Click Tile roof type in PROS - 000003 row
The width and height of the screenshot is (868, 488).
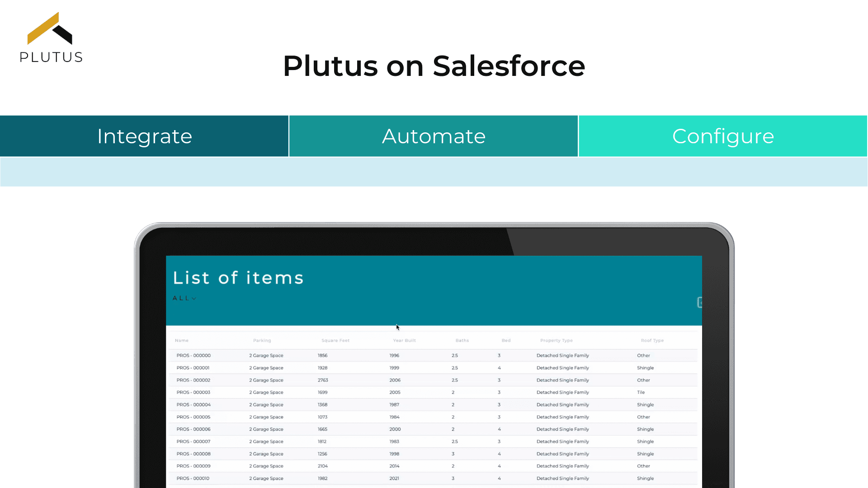[x=641, y=392]
